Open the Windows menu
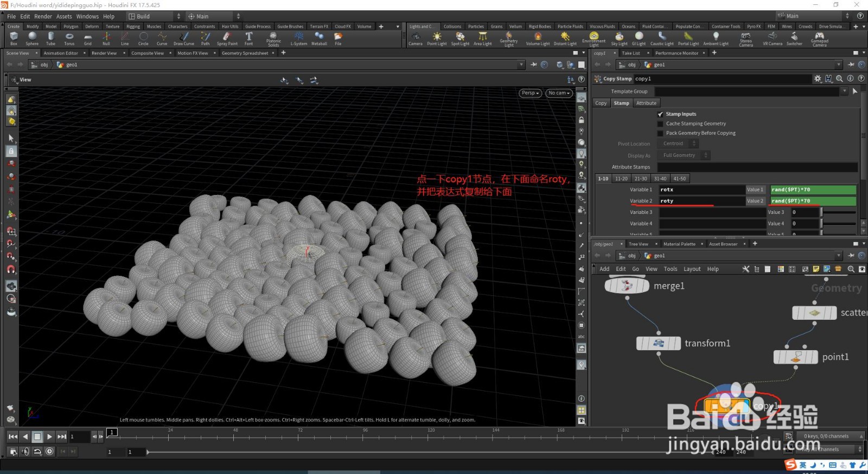868x474 pixels. coord(87,16)
